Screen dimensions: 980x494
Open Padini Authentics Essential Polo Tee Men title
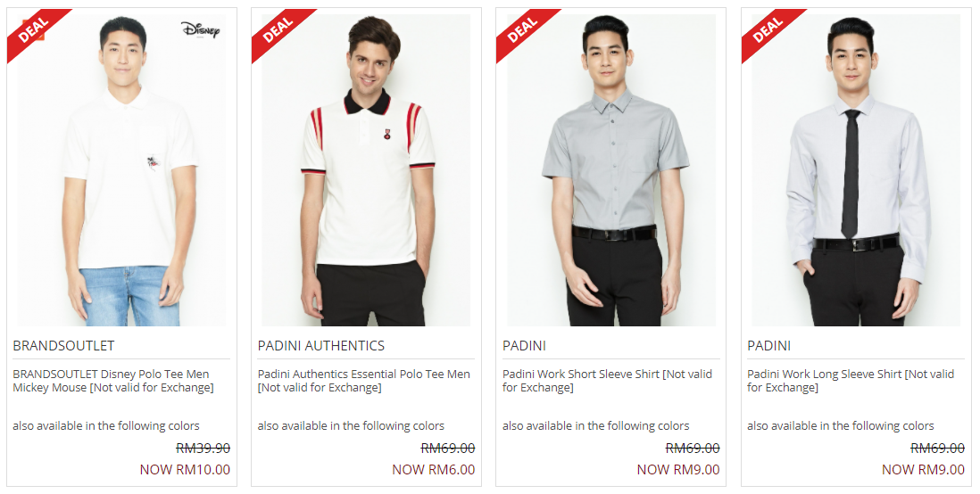click(364, 381)
